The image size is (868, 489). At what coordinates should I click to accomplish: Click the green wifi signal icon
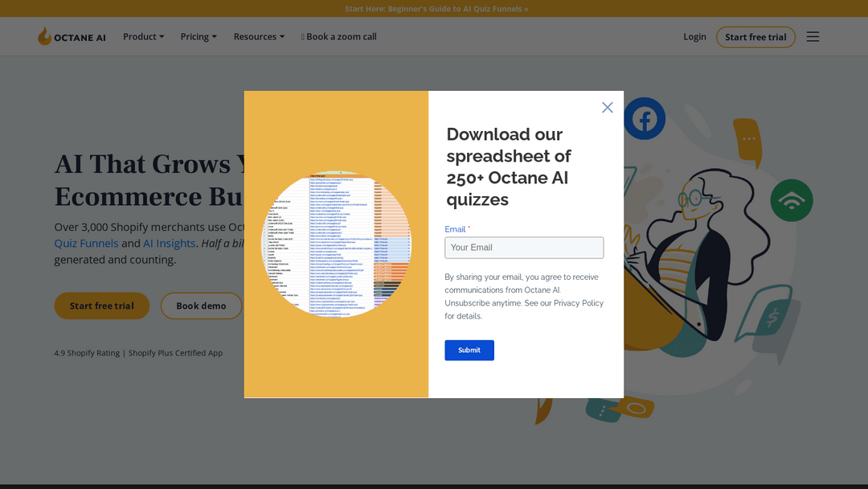(x=791, y=200)
